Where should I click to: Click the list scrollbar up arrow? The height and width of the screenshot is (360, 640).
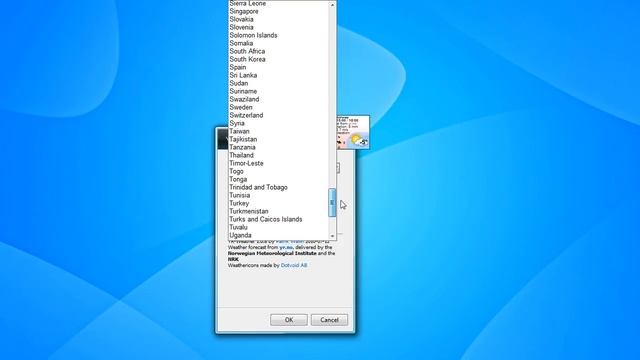pos(332,4)
